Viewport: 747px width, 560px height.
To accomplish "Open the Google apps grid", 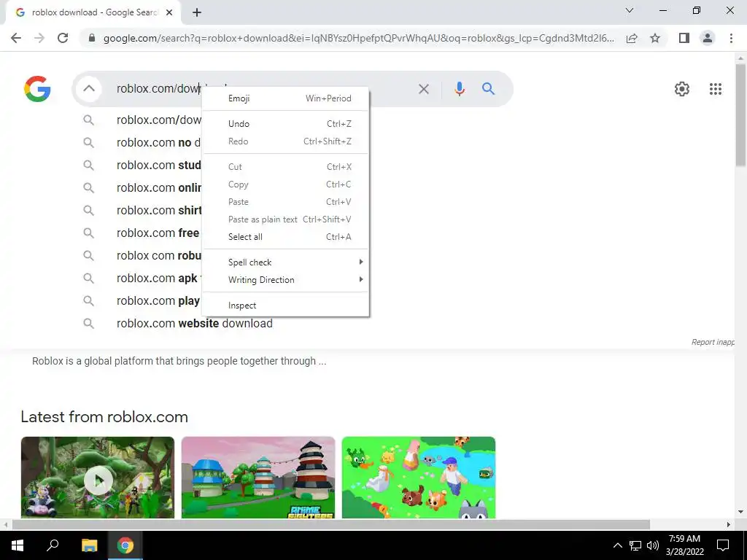I will 715,89.
